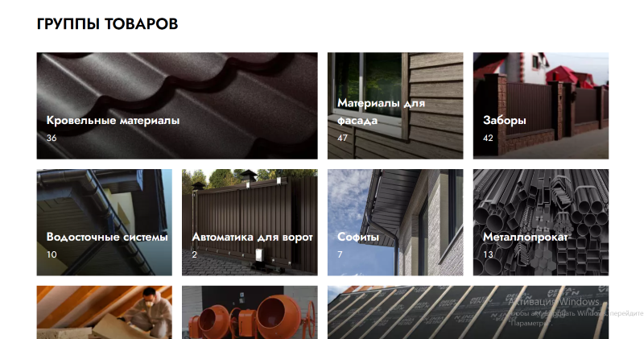Open Водосточные системы product group
The width and height of the screenshot is (644, 339).
coord(105,222)
